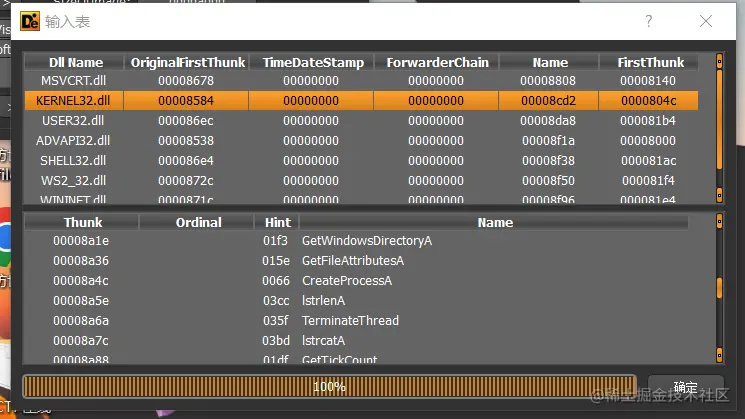Sort by OriginalFirstThunk column header
Viewport: 745px width, 419px height.
pyautogui.click(x=187, y=62)
